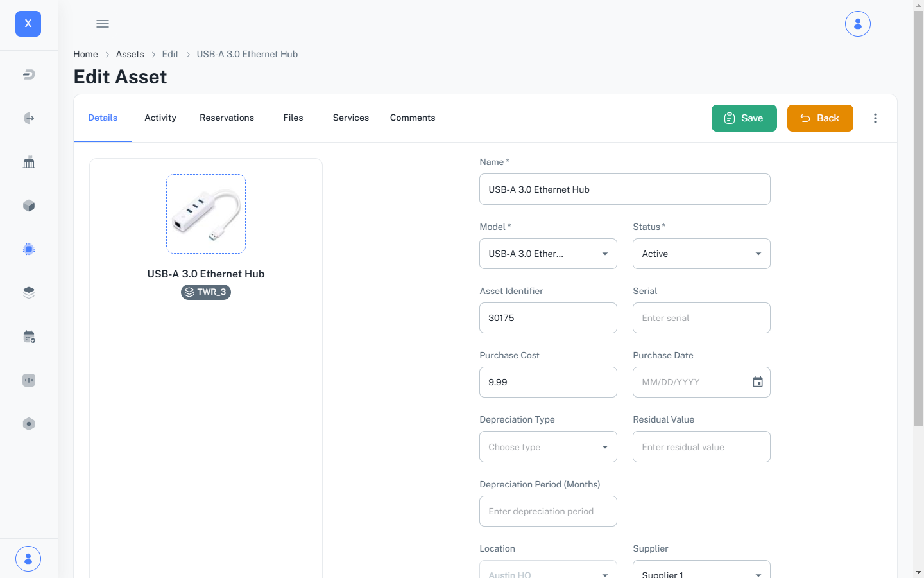Open the three-dot more options menu

pyautogui.click(x=875, y=118)
